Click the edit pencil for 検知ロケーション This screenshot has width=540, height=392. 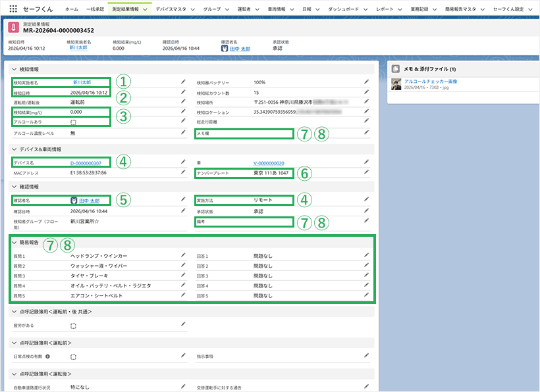pos(366,111)
